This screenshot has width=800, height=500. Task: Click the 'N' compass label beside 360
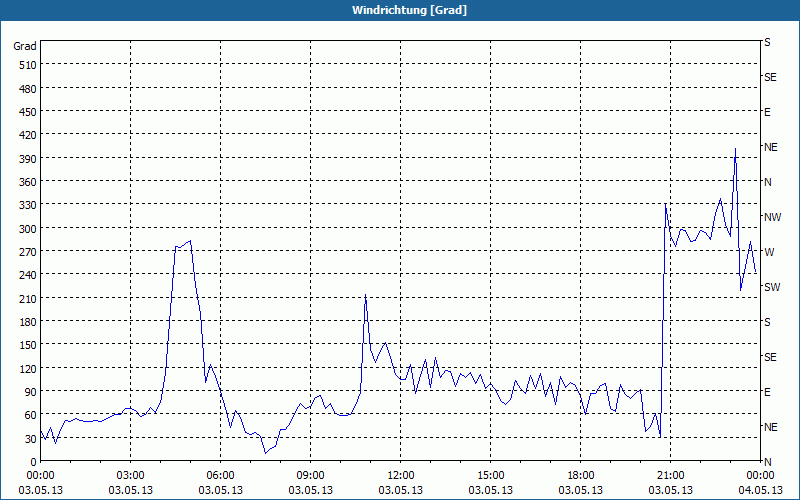pyautogui.click(x=767, y=182)
